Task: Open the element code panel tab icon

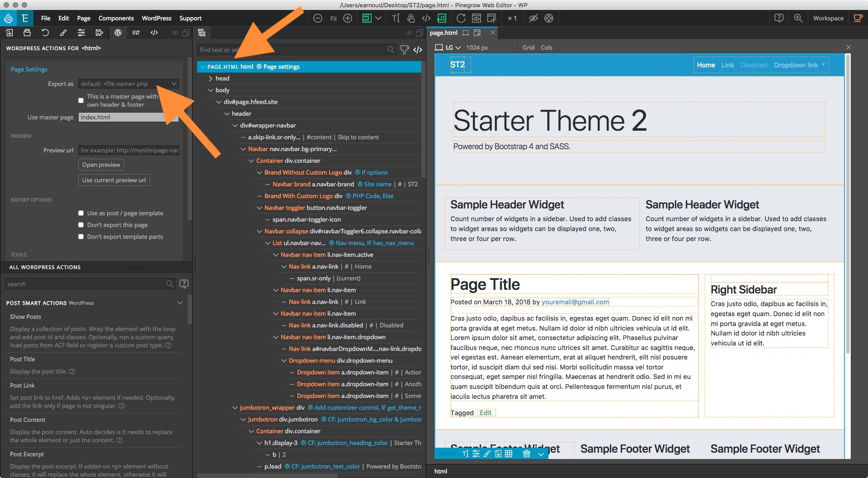Action: coord(154,33)
